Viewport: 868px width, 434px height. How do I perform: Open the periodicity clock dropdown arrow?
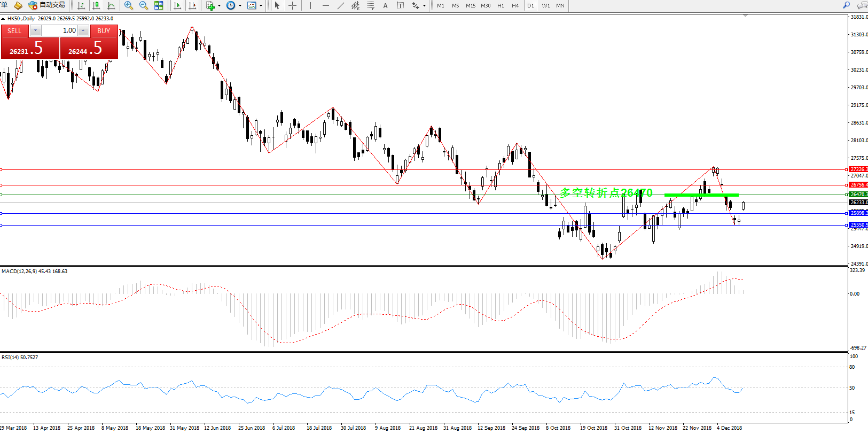pyautogui.click(x=240, y=6)
